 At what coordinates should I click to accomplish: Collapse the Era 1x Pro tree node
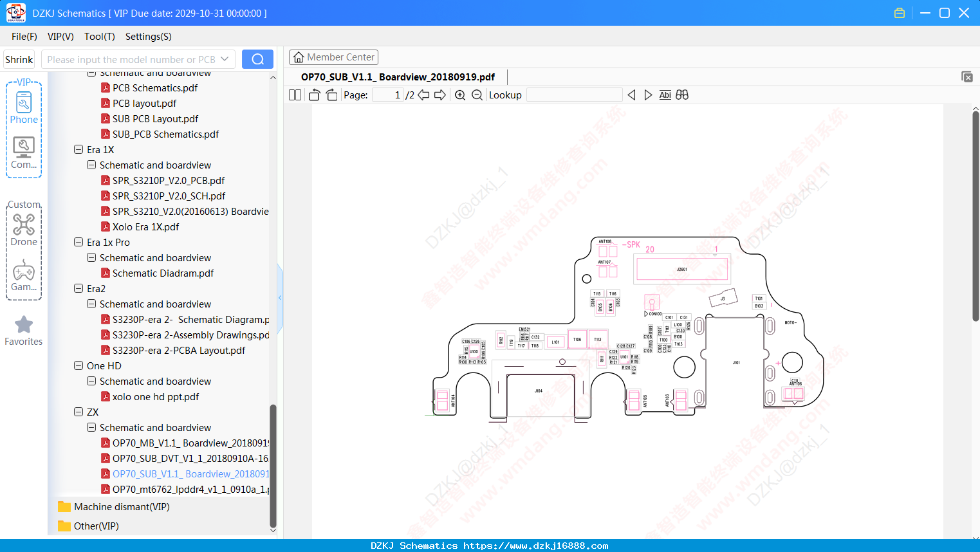[x=79, y=243]
